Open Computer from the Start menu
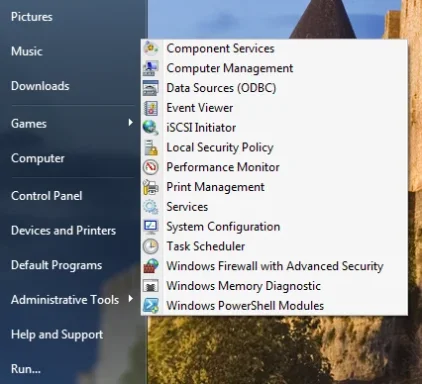 coord(38,158)
